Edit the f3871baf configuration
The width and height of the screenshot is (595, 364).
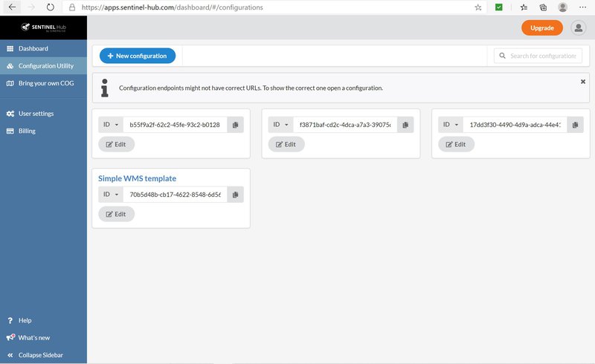[286, 144]
